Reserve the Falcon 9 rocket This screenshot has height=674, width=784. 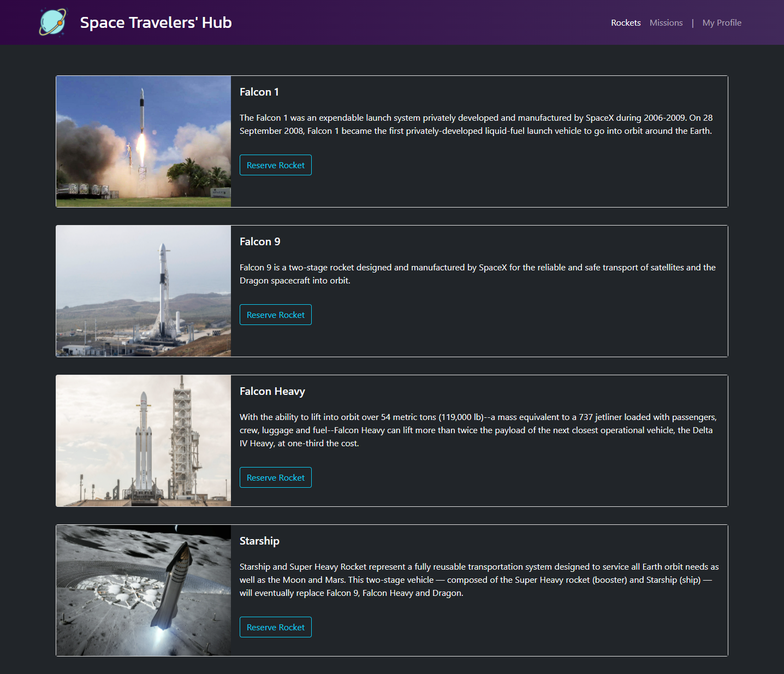tap(276, 315)
